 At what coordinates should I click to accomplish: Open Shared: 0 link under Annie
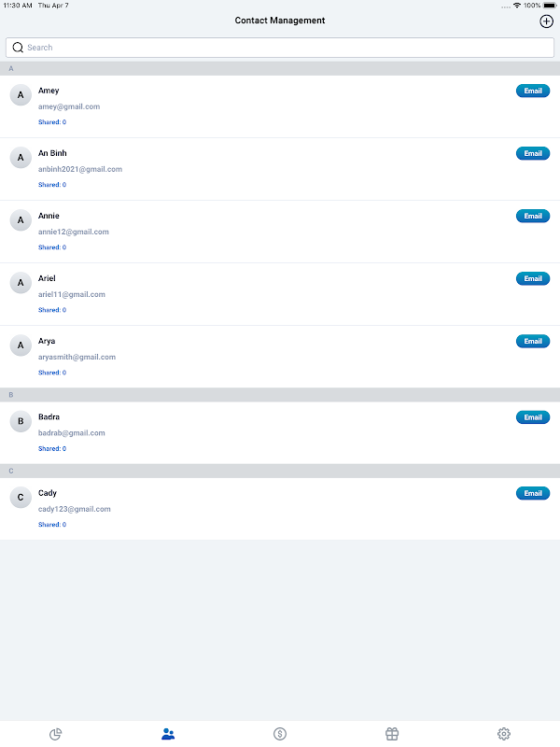click(52, 247)
